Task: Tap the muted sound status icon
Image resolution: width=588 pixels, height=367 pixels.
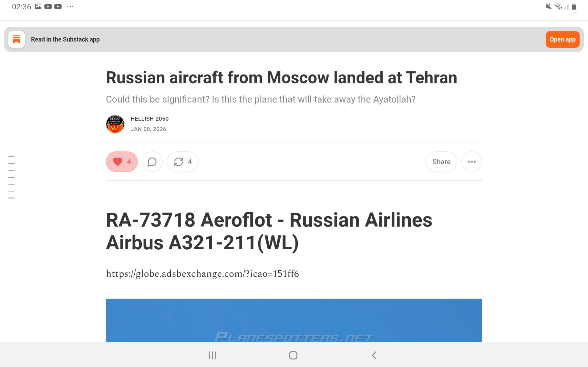Action: (548, 6)
